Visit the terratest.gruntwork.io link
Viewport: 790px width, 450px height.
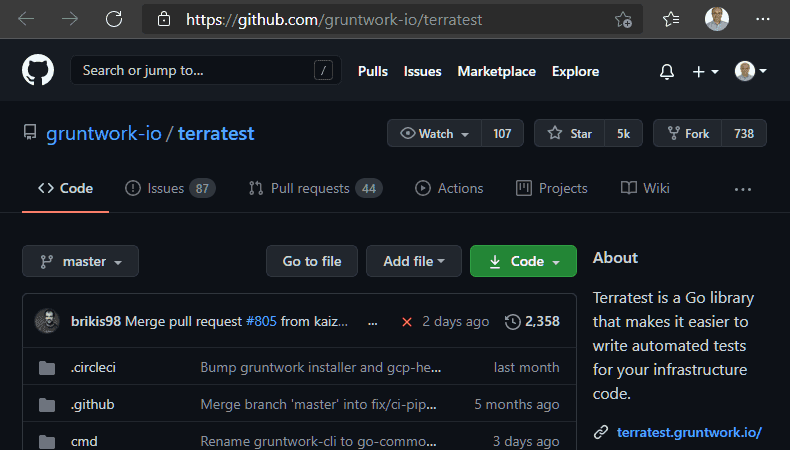click(x=689, y=432)
